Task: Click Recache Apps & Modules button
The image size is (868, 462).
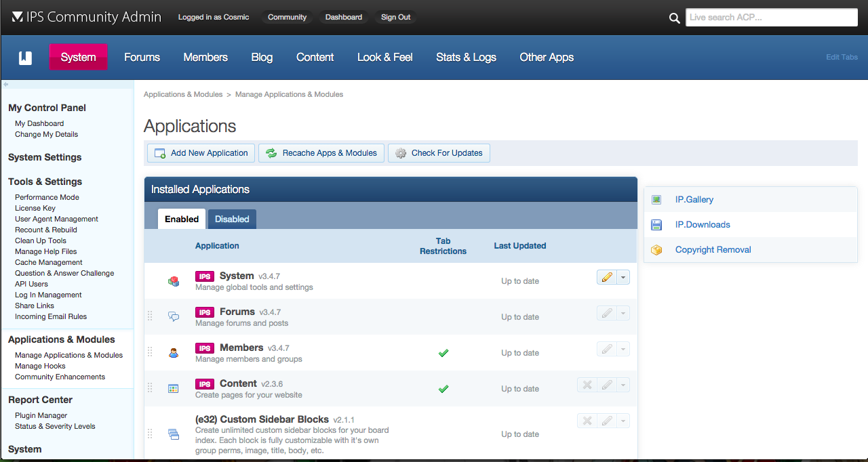Action: 321,153
